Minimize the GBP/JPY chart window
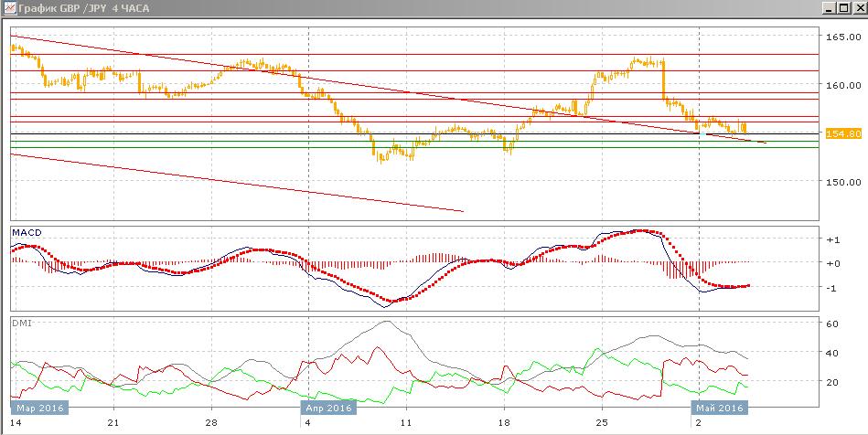868x435 pixels. (828, 7)
